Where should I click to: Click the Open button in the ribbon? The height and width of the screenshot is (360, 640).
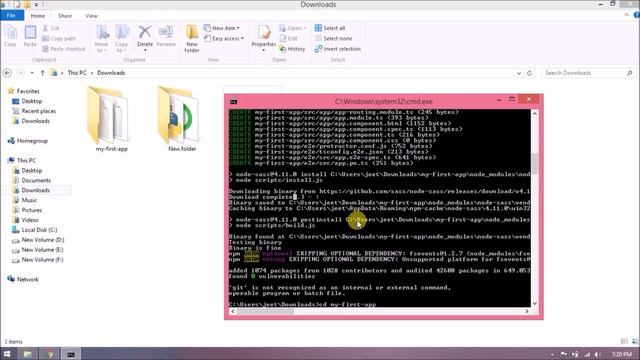click(292, 28)
